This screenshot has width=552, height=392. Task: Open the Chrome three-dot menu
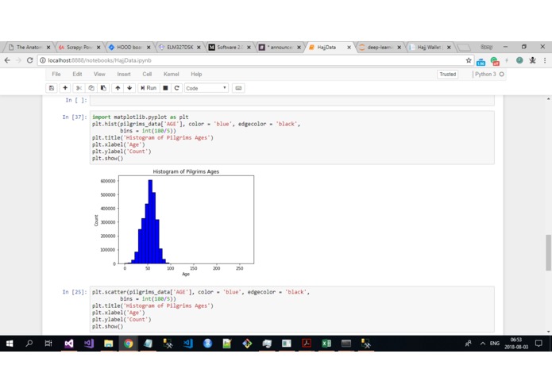pos(545,60)
